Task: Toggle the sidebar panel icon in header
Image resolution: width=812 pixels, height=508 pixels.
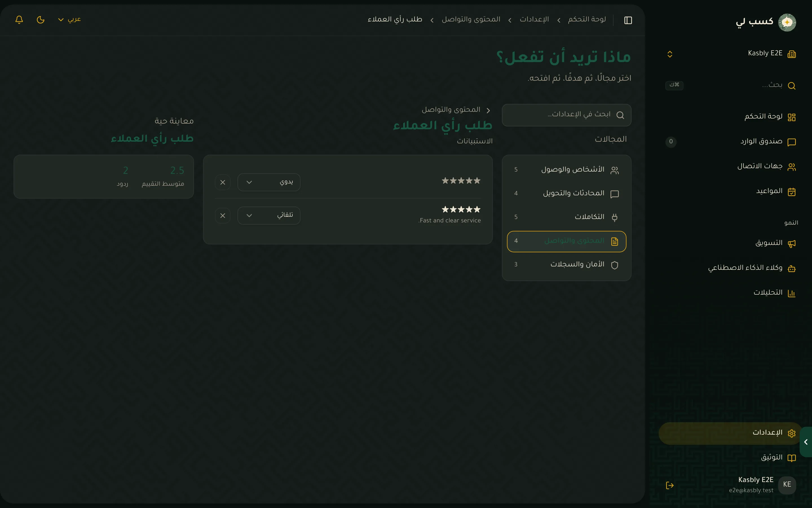Action: (x=628, y=20)
